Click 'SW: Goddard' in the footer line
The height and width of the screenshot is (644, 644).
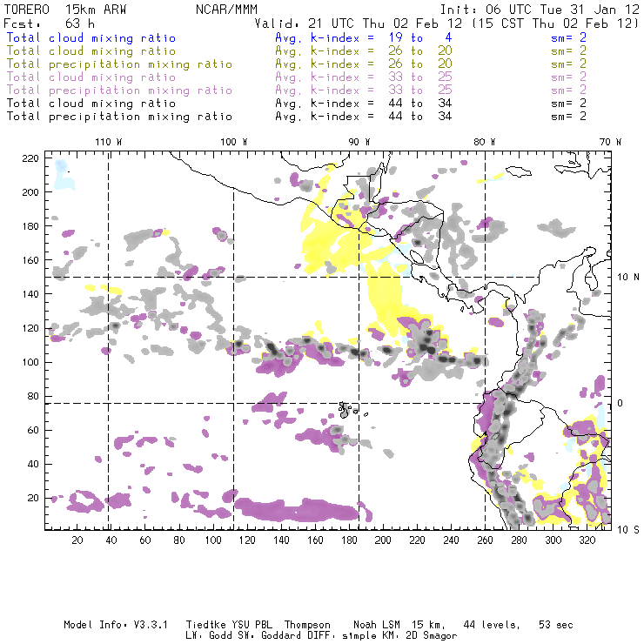(x=266, y=635)
